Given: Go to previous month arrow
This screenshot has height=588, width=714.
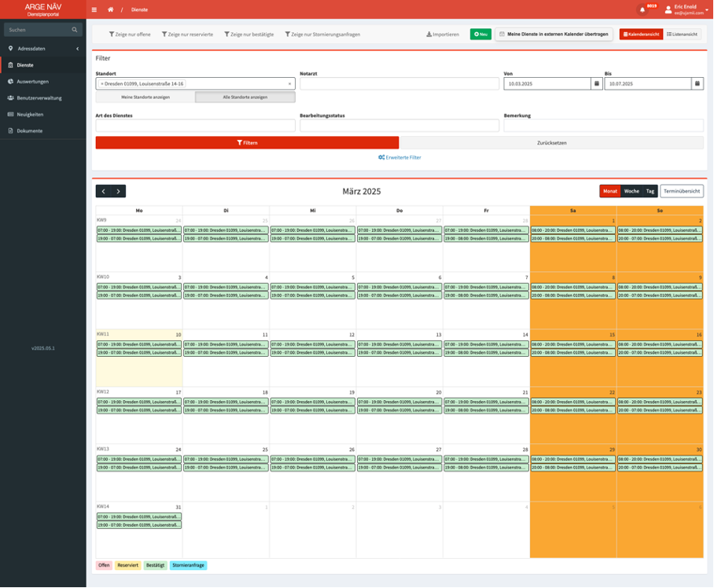Looking at the screenshot, I should [x=103, y=191].
